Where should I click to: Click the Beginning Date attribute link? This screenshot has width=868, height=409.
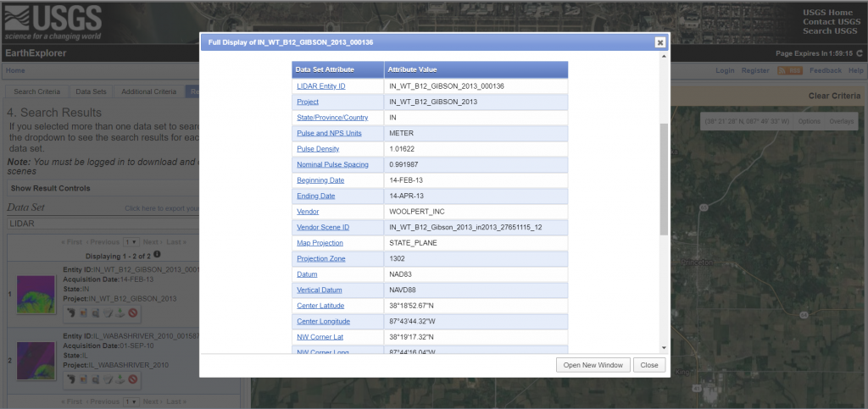320,180
